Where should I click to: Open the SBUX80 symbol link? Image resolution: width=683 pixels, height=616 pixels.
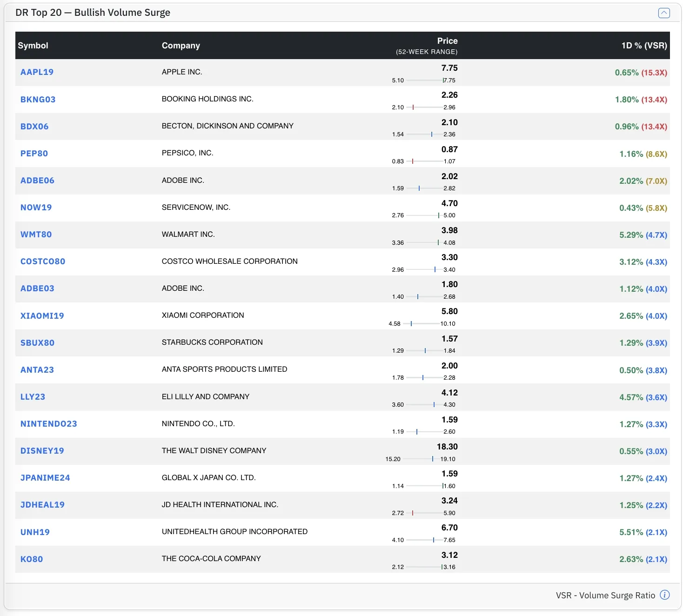[38, 342]
